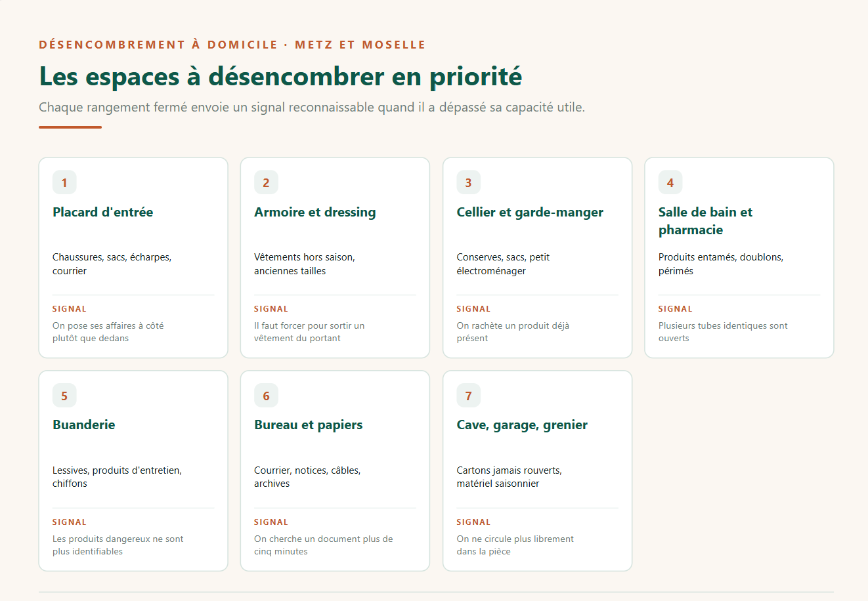Screen dimensions: 868x601
Task: Click the SIGNAL label in the Cave, garage, grenier card
Action: (473, 522)
